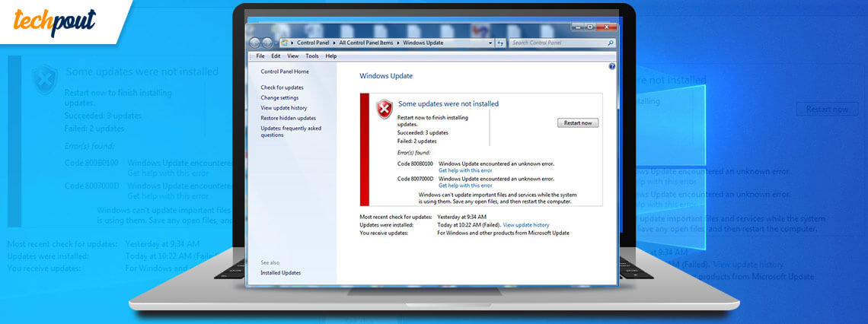This screenshot has width=868, height=324.
Task: Click Windows Update breadcrumb in address bar
Action: [x=423, y=43]
